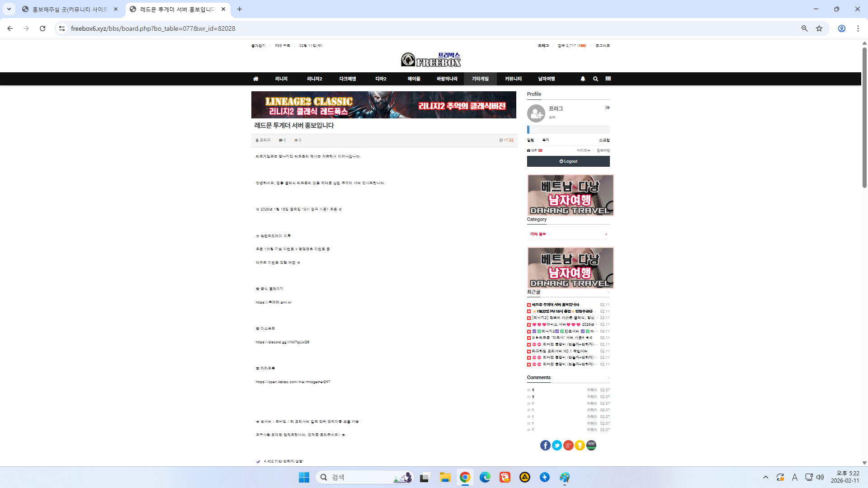The image size is (868, 488).
Task: Click the search magnifier in navbar
Action: [595, 79]
